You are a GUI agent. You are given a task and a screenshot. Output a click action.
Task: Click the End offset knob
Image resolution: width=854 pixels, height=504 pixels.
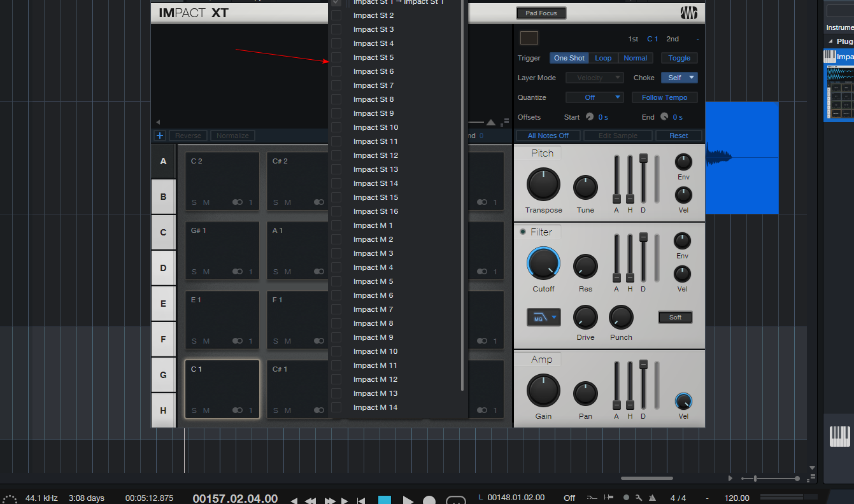coord(664,116)
